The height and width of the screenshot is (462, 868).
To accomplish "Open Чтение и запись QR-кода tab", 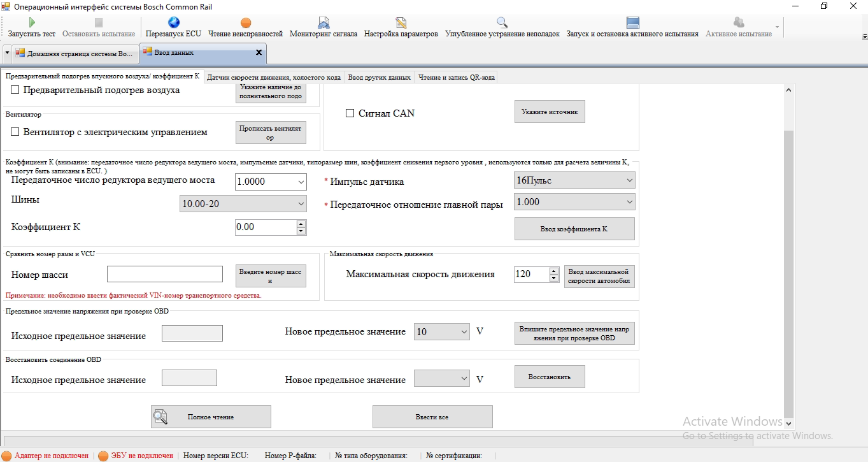I will [x=456, y=78].
